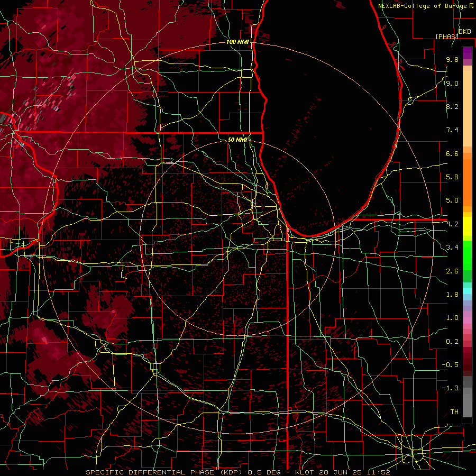The image size is (476, 476).
Task: Select the "1.0" scale value
Action: tap(452, 318)
